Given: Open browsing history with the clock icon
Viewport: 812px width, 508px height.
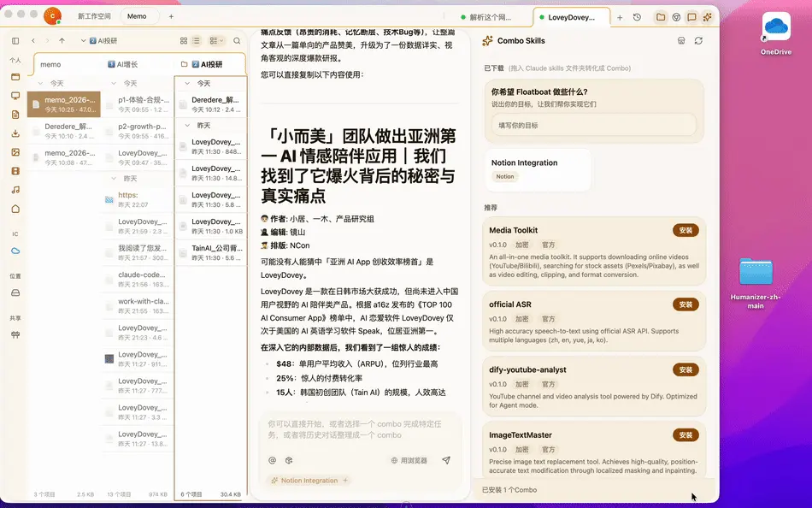Looking at the screenshot, I should (x=637, y=16).
